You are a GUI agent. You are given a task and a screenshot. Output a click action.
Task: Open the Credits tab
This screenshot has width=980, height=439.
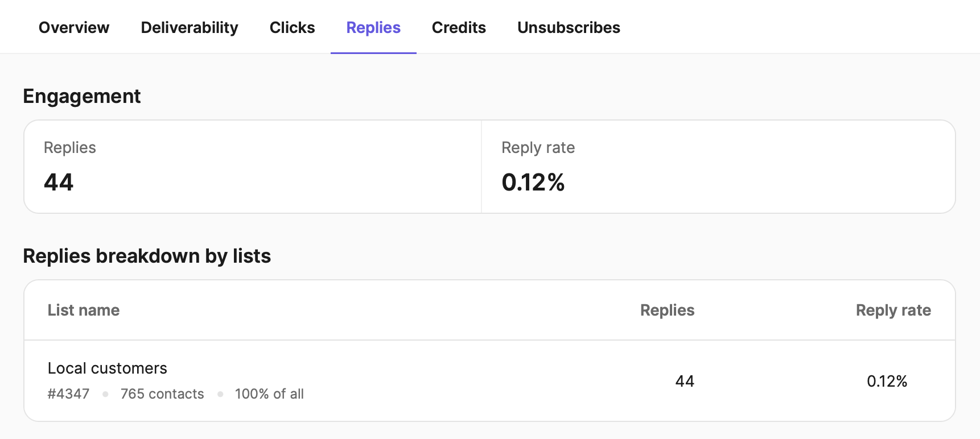click(459, 27)
